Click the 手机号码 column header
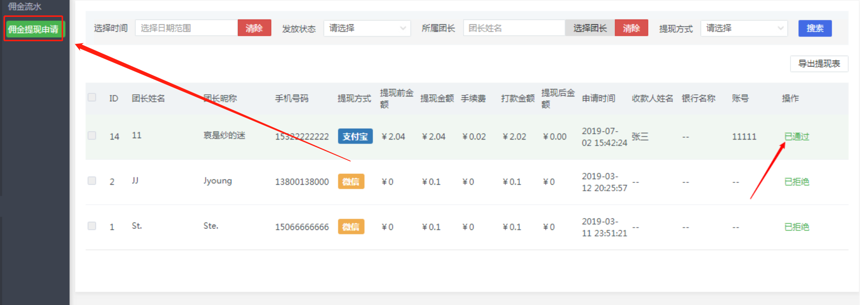This screenshot has width=868, height=305. pos(292,98)
